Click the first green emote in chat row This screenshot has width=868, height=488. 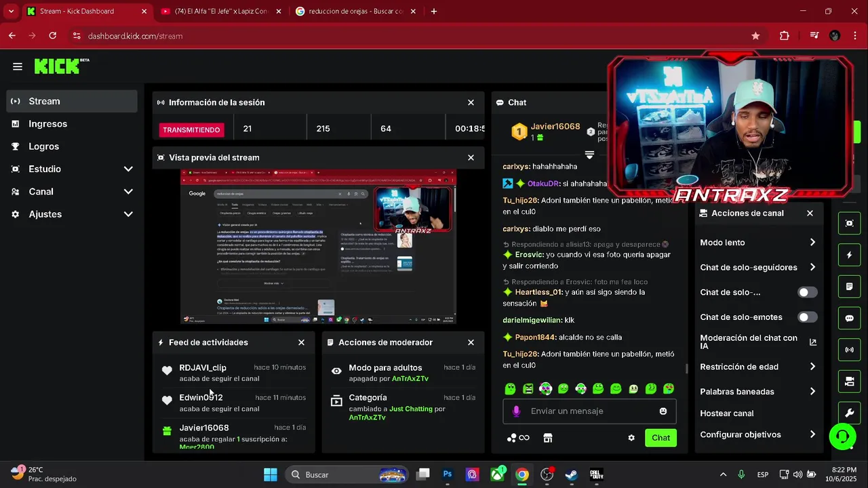click(x=511, y=388)
